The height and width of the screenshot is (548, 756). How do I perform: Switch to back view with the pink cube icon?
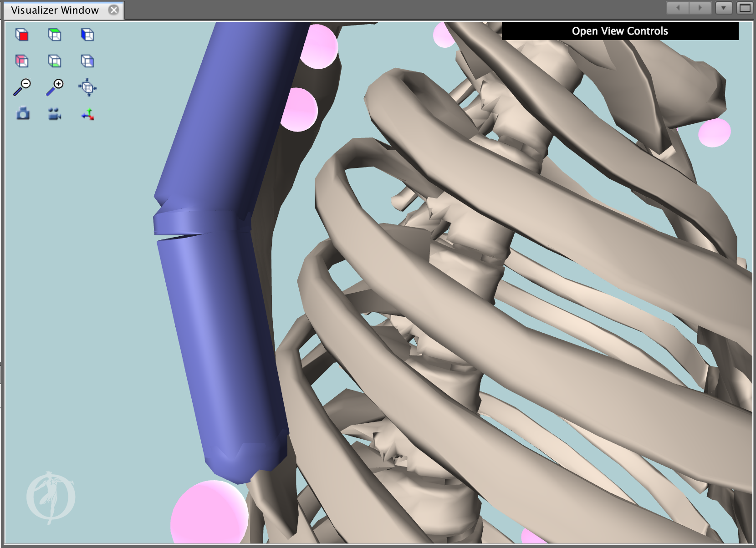click(x=22, y=61)
